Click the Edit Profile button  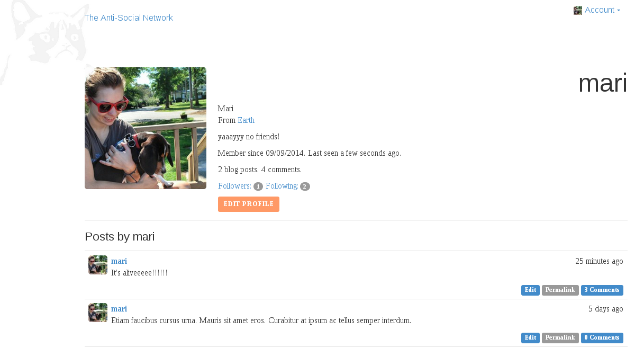[x=249, y=204]
